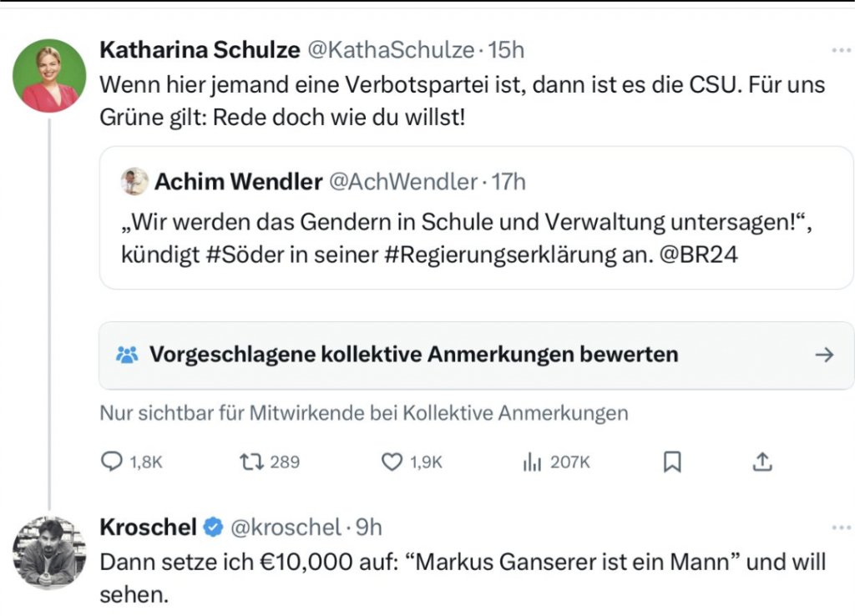The height and width of the screenshot is (616, 855).
Task: Bookmark Katharina Schulze's tweet
Action: click(x=672, y=462)
